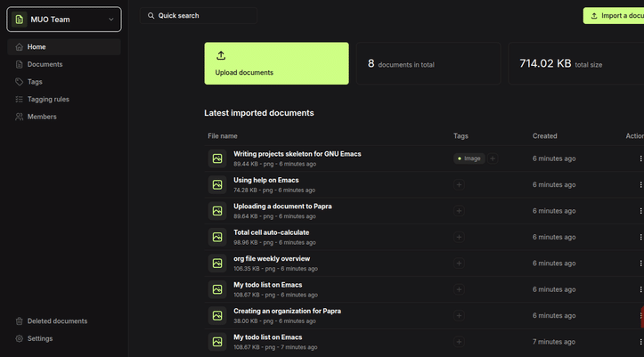This screenshot has height=357, width=644.
Task: Open 'Writing projects skeleton for GNU Emacs' document
Action: (x=297, y=154)
